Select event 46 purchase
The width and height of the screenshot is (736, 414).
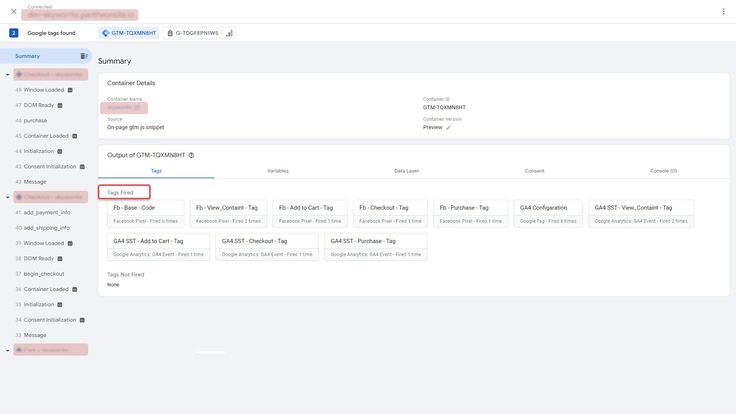coord(35,121)
